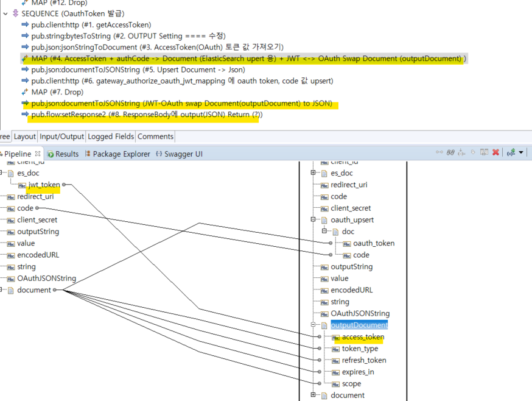Click the MAP step icon for #4 AccessToken

click(25, 59)
